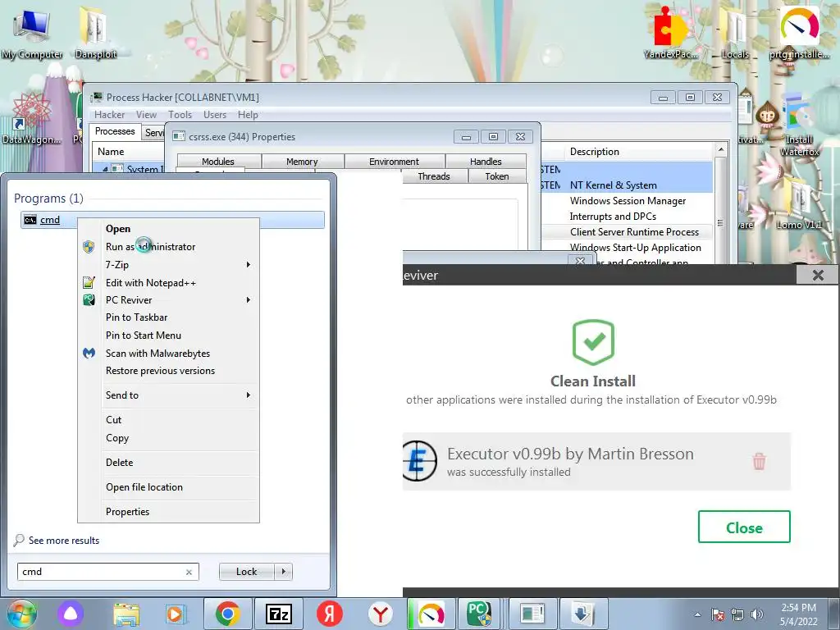Open Google Chrome from the taskbar
The width and height of the screenshot is (840, 630).
click(x=228, y=614)
